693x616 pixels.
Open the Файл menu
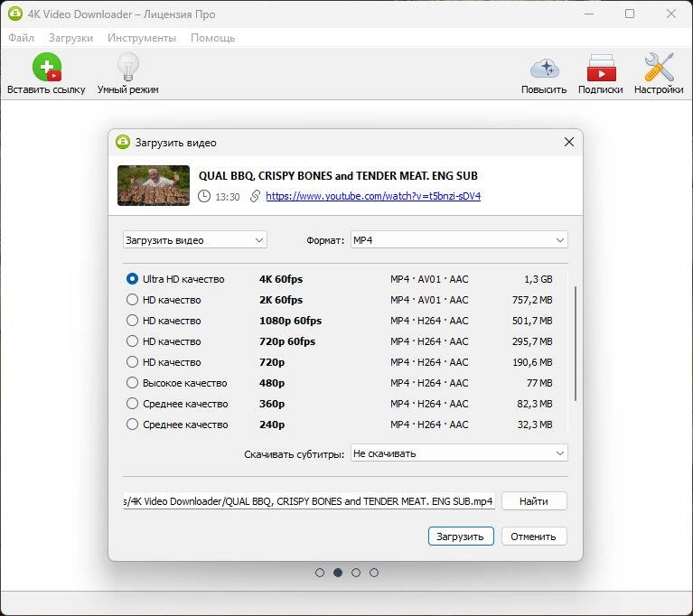[x=21, y=38]
